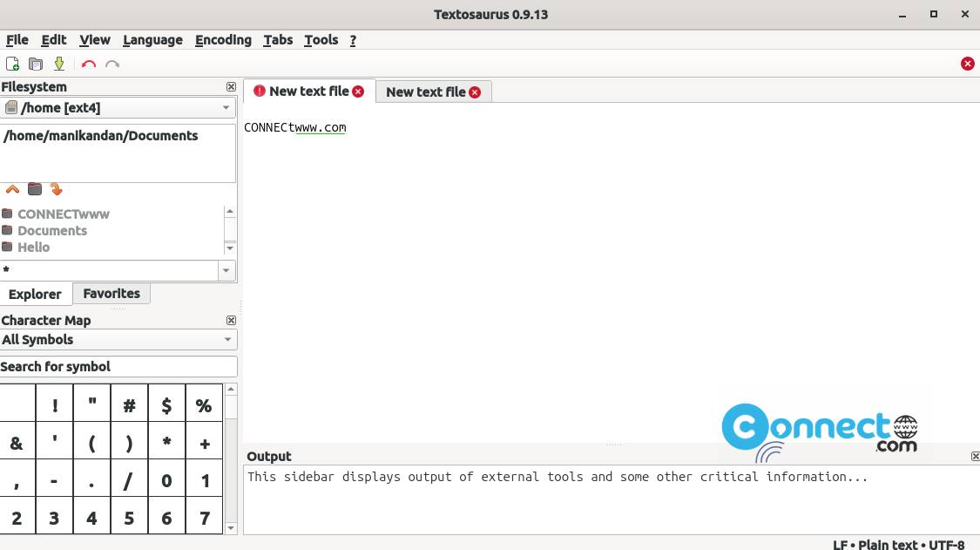This screenshot has height=550, width=980.
Task: Click the save file green arrow icon
Action: pyautogui.click(x=58, y=64)
